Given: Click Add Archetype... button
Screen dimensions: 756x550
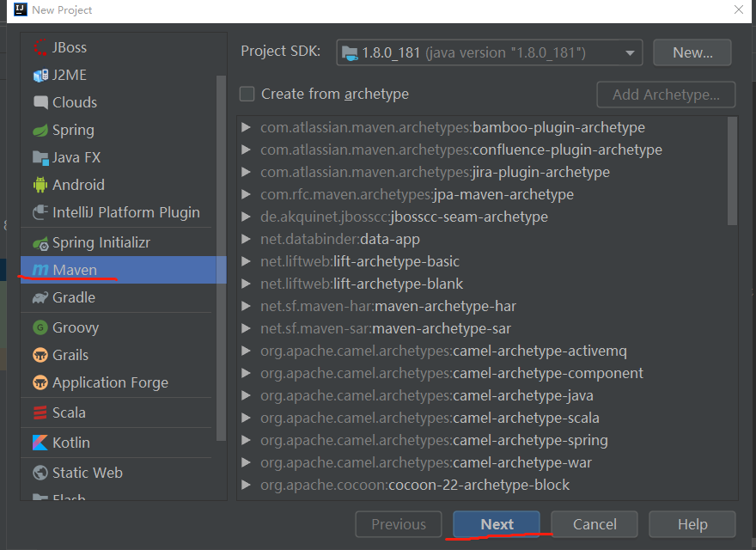Looking at the screenshot, I should point(666,95).
